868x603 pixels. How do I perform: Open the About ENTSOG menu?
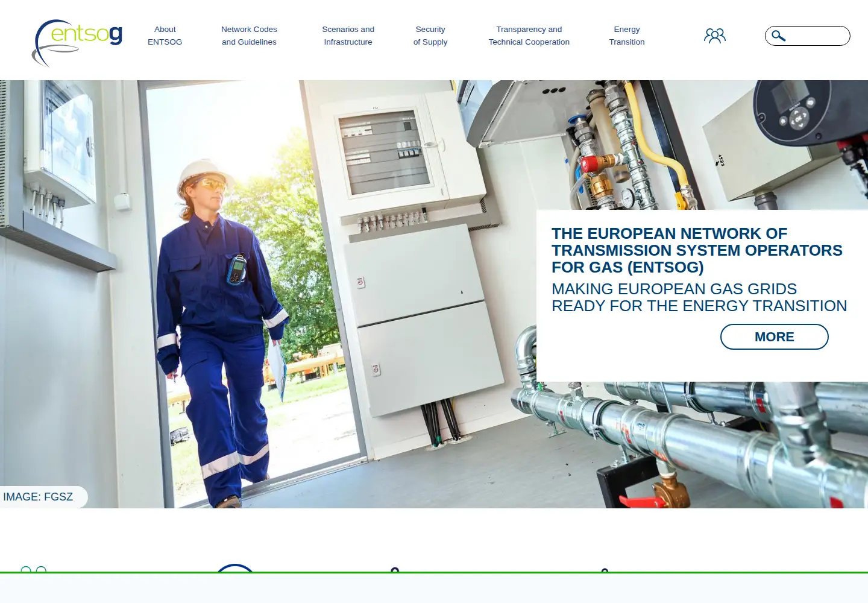click(165, 36)
